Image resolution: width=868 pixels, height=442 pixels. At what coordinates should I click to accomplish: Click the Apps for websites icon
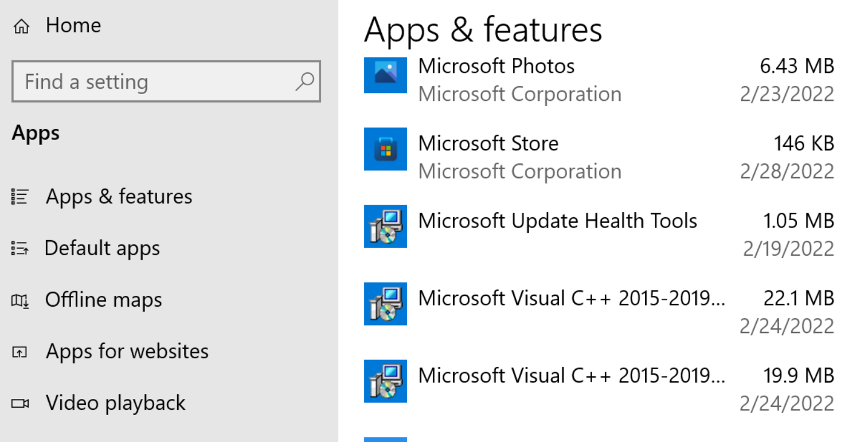tap(19, 352)
